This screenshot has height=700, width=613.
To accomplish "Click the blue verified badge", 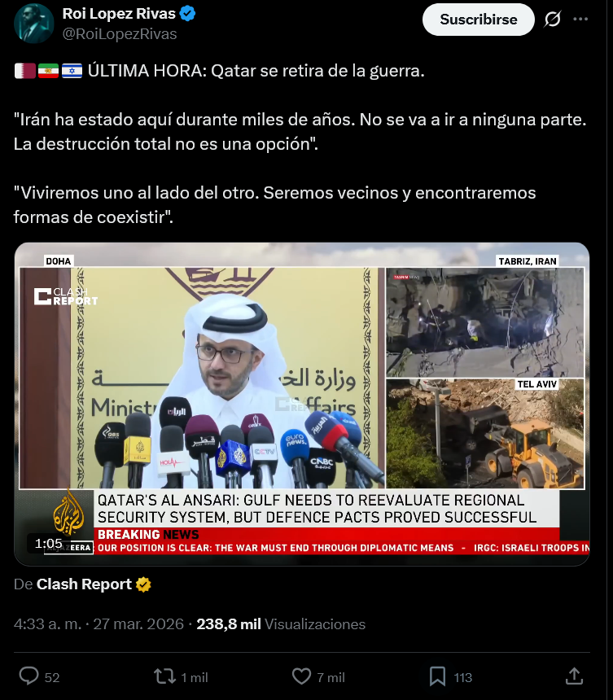I will pos(187,14).
